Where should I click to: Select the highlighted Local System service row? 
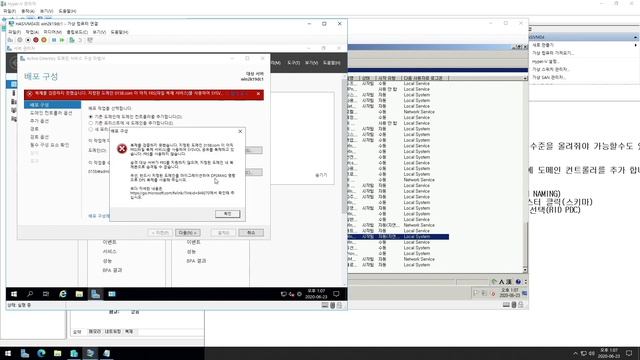pyautogui.click(x=398, y=237)
